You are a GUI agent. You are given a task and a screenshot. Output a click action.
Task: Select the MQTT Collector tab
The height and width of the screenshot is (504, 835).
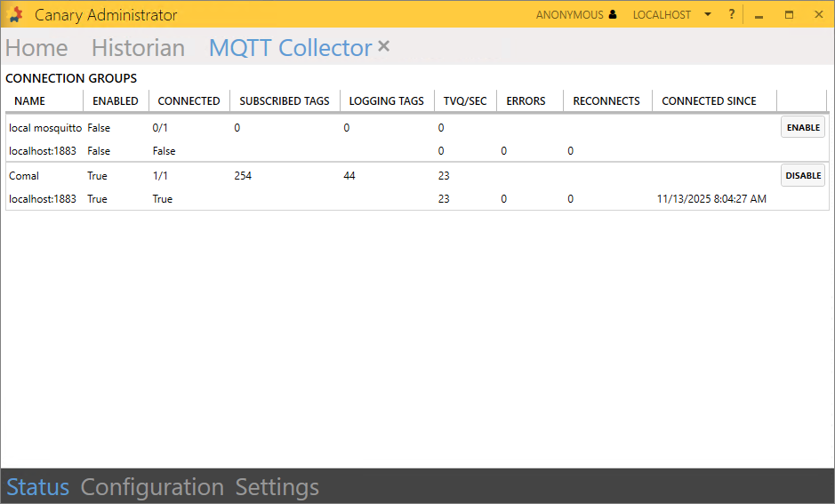pyautogui.click(x=290, y=48)
